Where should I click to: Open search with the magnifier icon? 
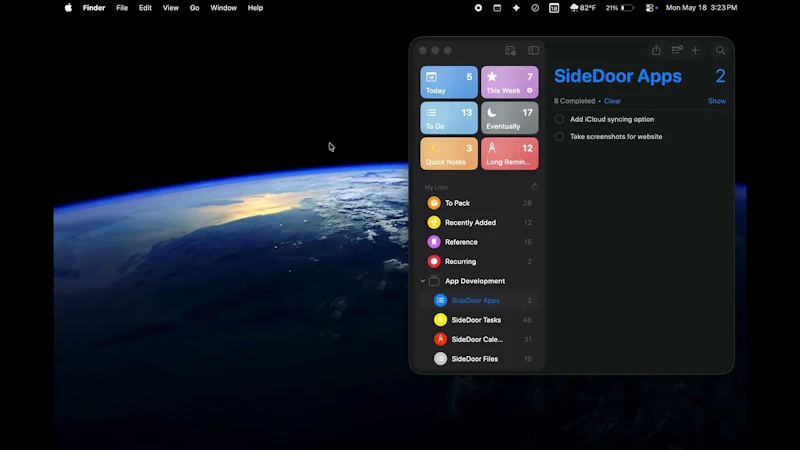(x=720, y=51)
